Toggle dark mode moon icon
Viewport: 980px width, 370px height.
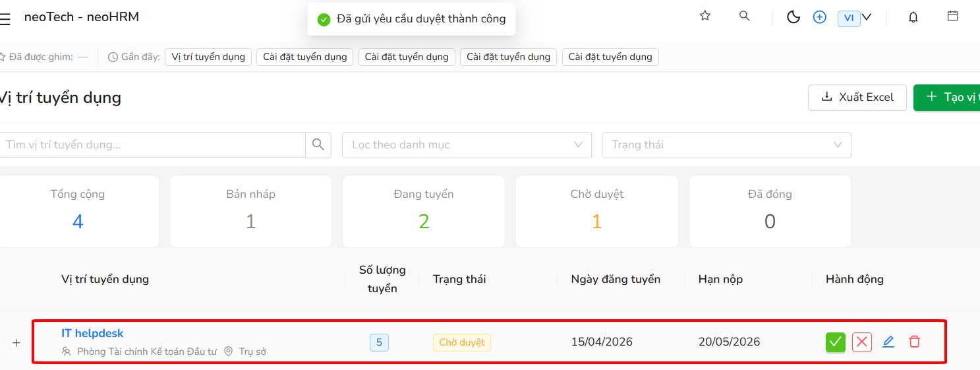[793, 18]
